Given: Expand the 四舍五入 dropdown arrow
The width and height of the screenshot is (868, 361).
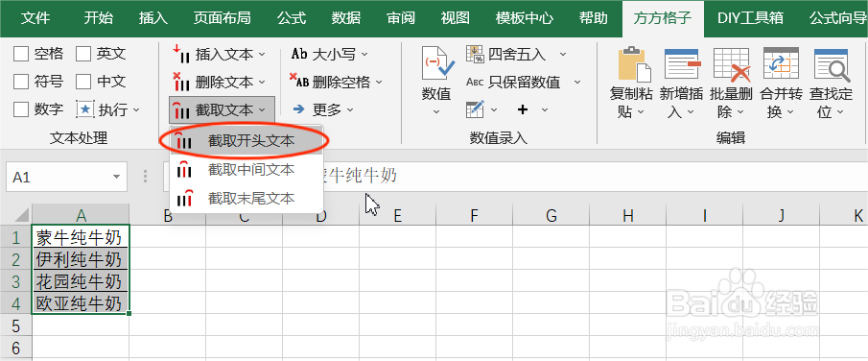Looking at the screenshot, I should click(x=562, y=55).
